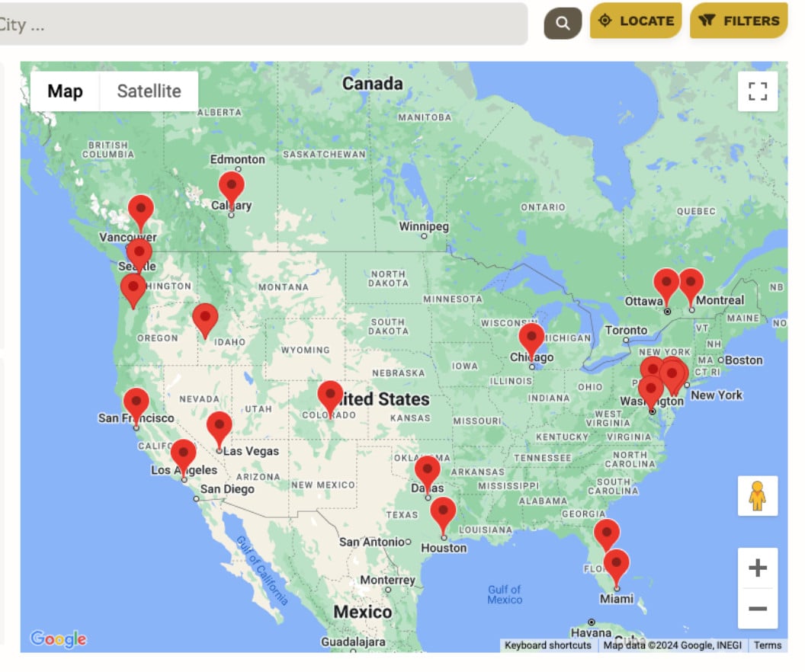Open the map Terms link

point(767,645)
